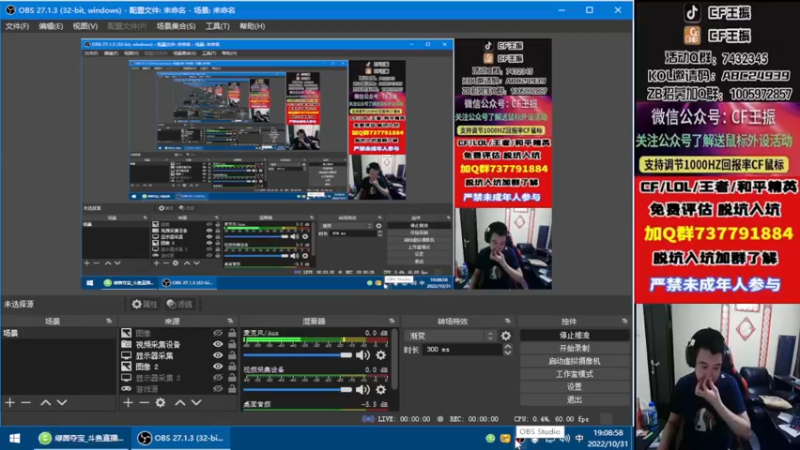Open the 帮助(H) menu
The width and height of the screenshot is (800, 450).
[252, 26]
